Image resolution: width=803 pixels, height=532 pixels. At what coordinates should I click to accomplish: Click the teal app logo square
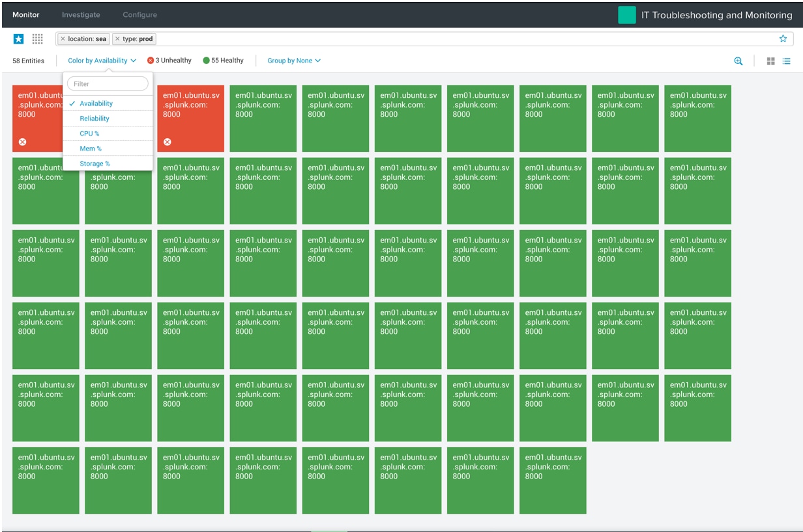click(627, 15)
